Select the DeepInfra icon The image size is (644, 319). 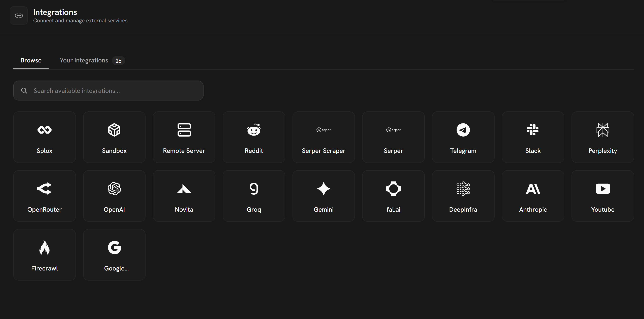click(463, 188)
